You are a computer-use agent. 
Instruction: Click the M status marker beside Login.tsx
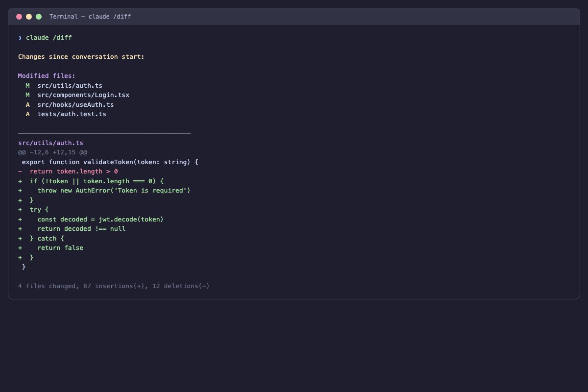point(28,95)
